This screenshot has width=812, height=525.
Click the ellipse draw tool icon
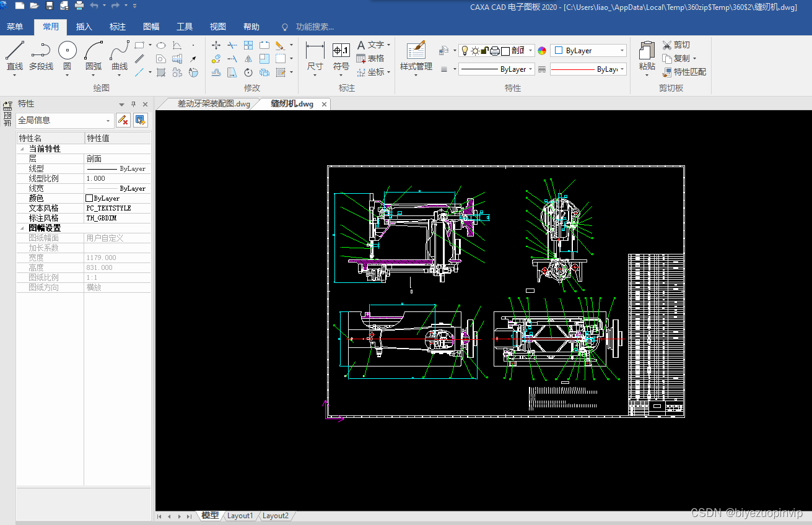coord(161,45)
